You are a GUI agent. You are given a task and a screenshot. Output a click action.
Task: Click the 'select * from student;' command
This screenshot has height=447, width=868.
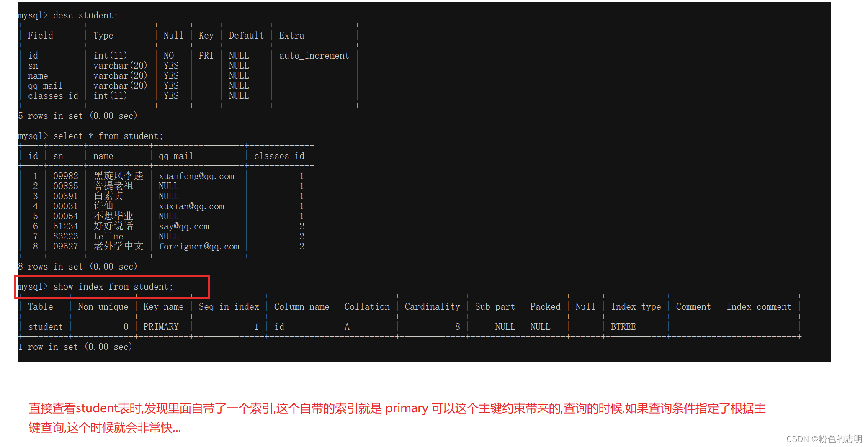pyautogui.click(x=108, y=136)
